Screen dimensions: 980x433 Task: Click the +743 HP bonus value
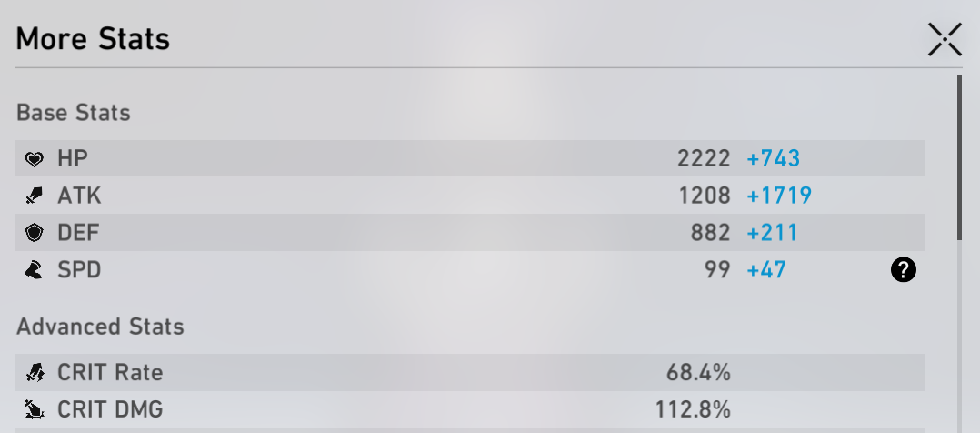[773, 158]
